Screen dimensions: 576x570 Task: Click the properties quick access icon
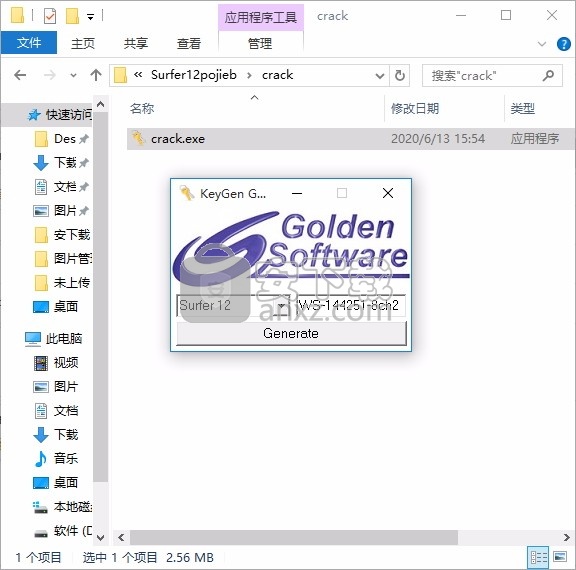tap(50, 16)
